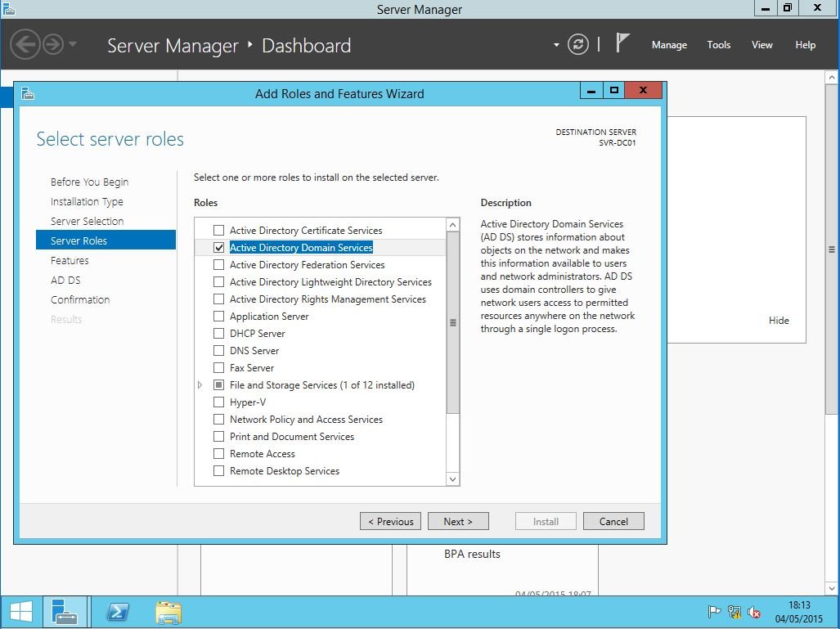Open the Manage menu
This screenshot has height=629, width=840.
pyautogui.click(x=668, y=45)
